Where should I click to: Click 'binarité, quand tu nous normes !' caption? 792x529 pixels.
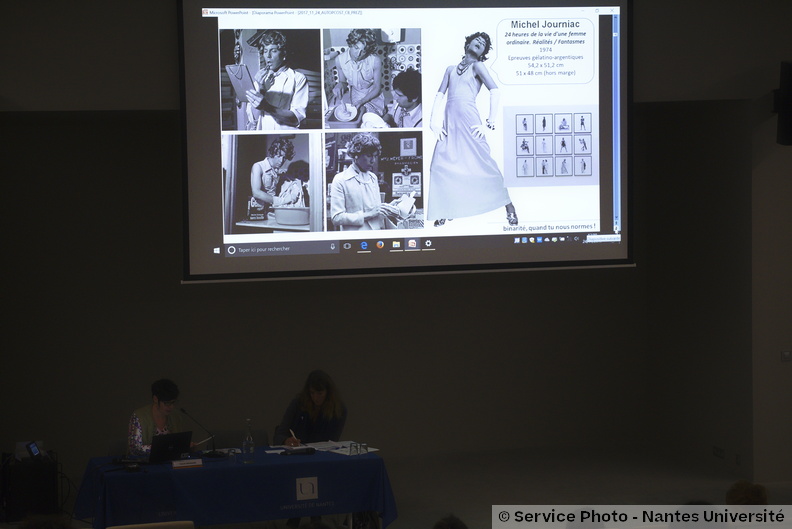click(549, 227)
